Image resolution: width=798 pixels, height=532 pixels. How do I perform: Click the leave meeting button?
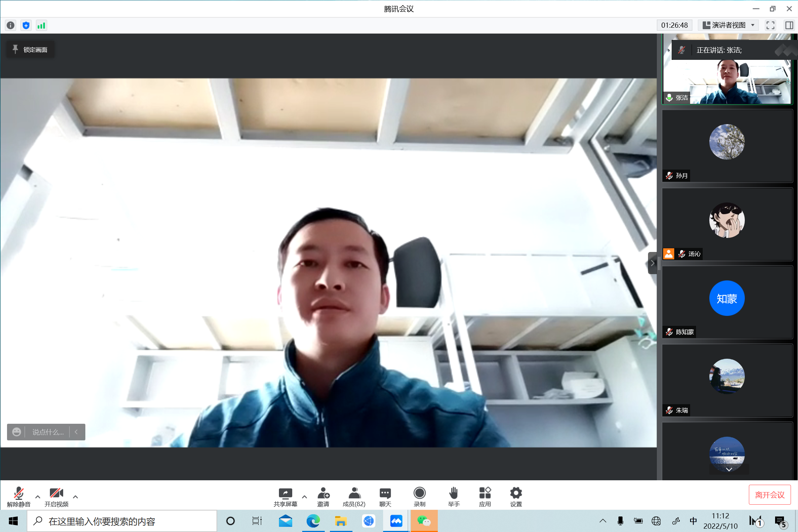coord(770,495)
